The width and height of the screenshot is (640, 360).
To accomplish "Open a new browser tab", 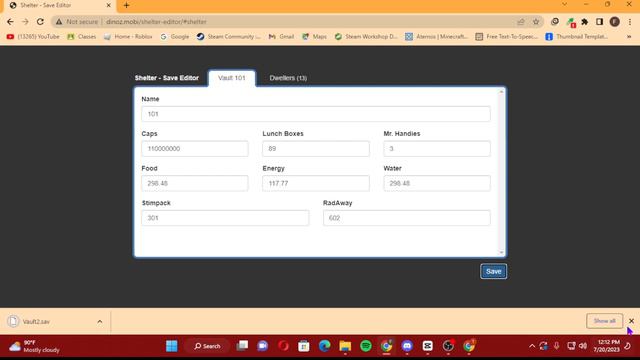I will click(126, 5).
